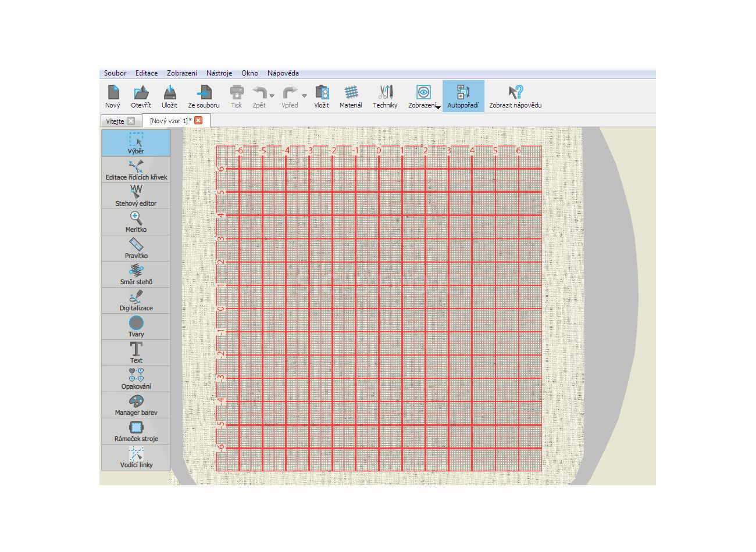Save the design with Uložit
756x552 pixels.
[x=169, y=96]
